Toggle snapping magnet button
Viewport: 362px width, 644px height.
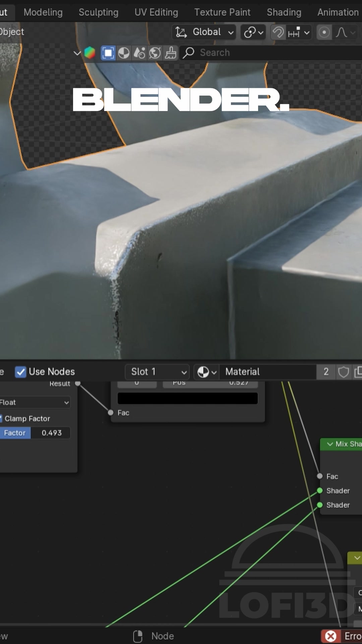(278, 33)
